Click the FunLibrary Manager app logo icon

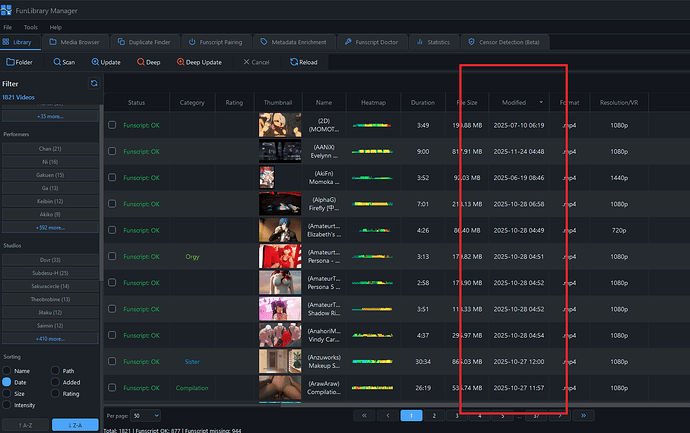(6, 10)
